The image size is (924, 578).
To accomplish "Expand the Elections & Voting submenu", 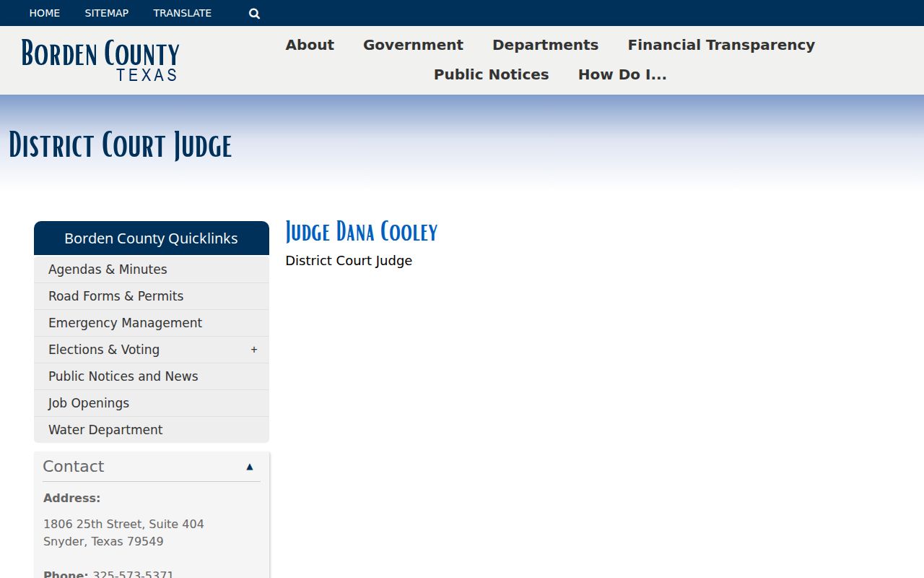I will [254, 350].
